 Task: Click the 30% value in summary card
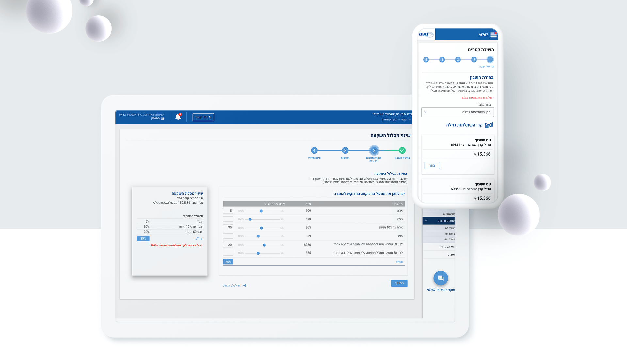click(x=146, y=227)
